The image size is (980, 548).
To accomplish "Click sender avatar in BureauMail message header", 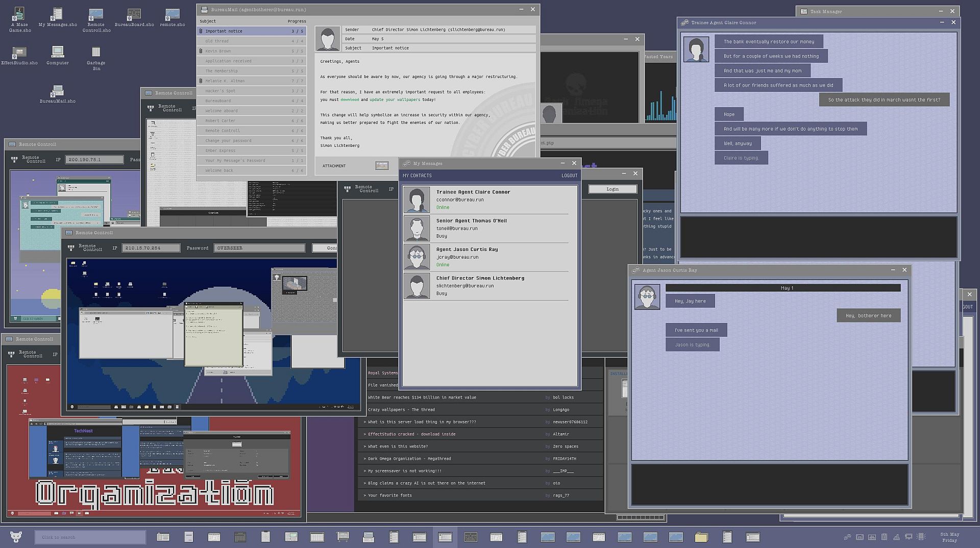I will (328, 39).
